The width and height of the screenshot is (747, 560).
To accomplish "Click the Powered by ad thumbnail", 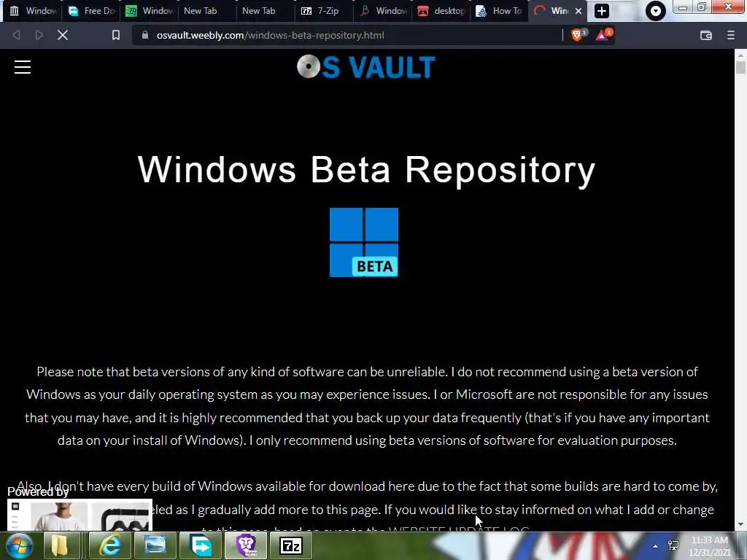I will (80, 515).
